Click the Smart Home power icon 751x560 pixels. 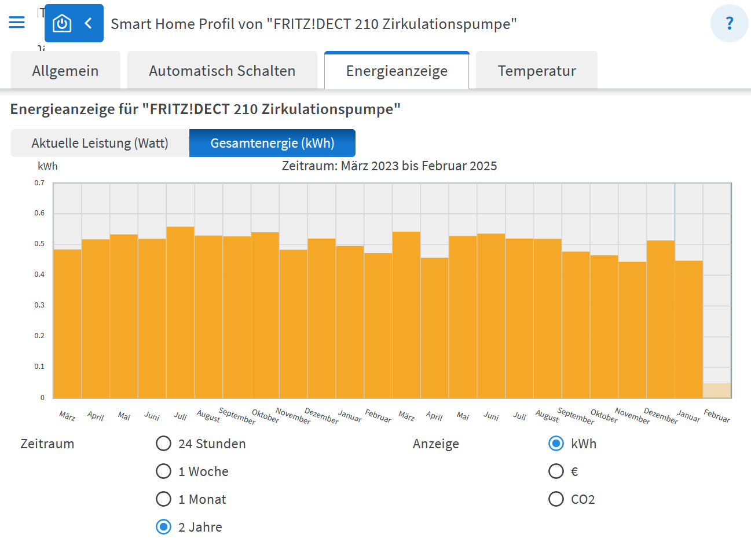(62, 24)
